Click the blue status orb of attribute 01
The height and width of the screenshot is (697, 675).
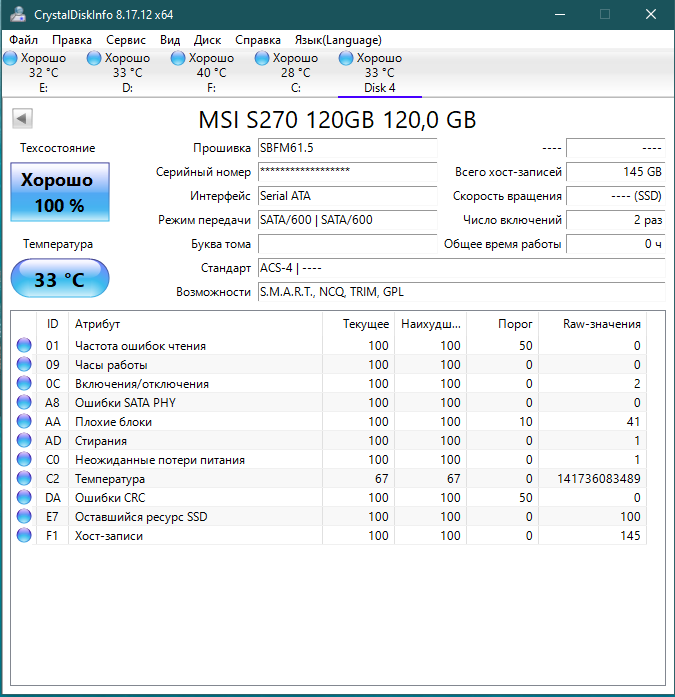click(x=24, y=345)
